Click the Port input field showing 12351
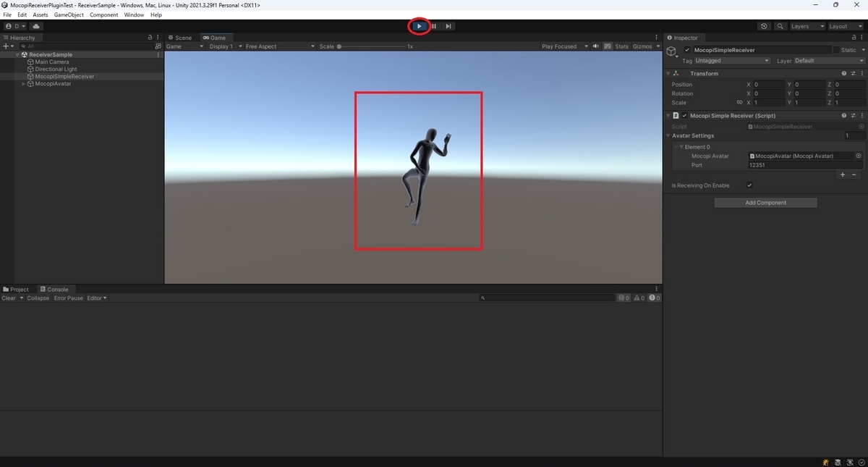The width and height of the screenshot is (868, 467). click(x=804, y=164)
